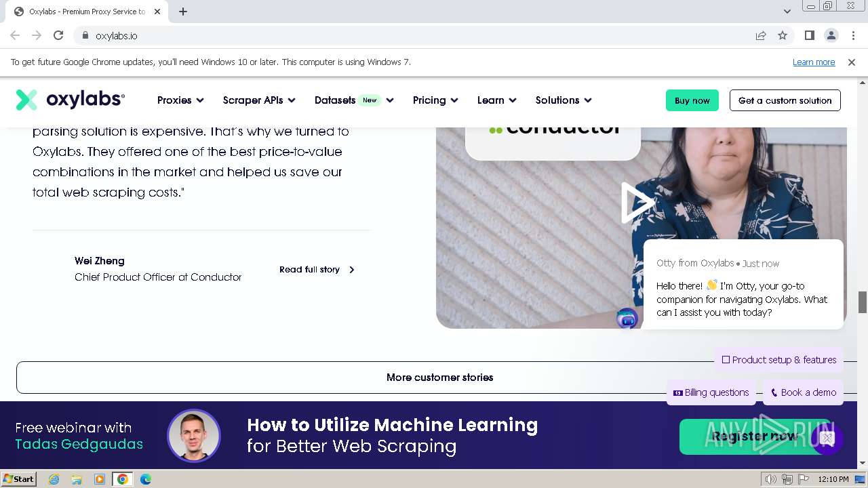
Task: Expand the Scraper APIs menu
Action: [259, 100]
